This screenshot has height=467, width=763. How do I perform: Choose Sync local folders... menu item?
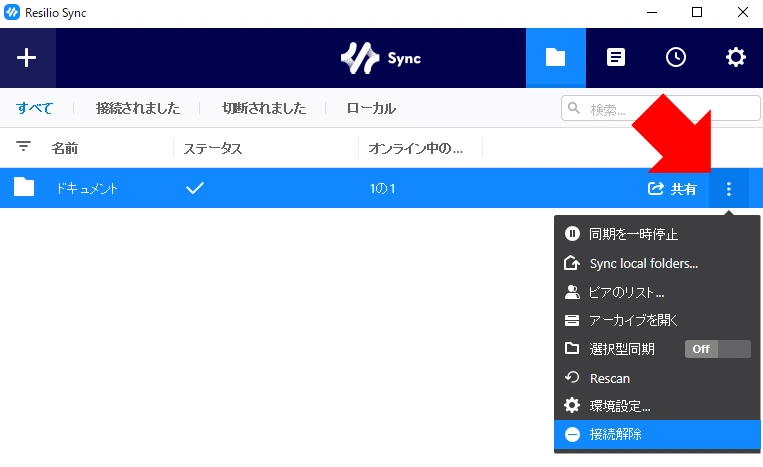coord(657,263)
